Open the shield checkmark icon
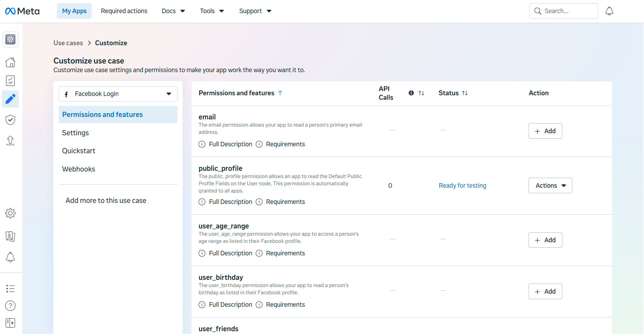 pyautogui.click(x=10, y=120)
